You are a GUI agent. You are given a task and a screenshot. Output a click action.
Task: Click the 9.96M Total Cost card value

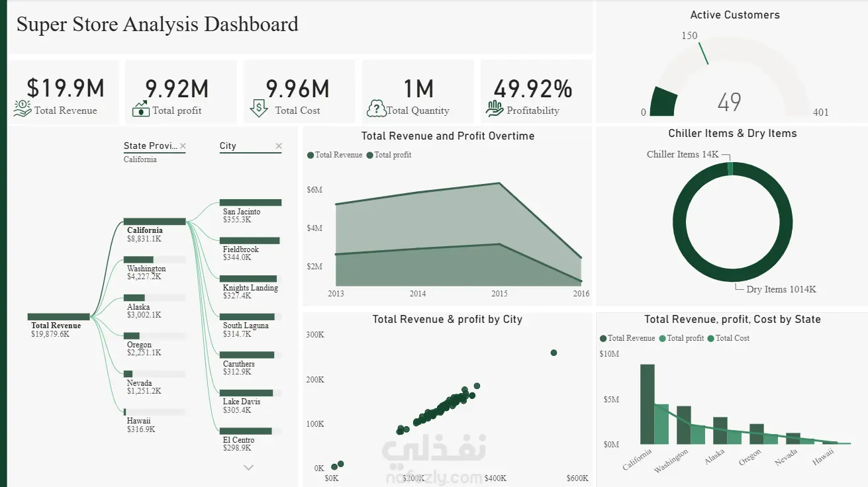pos(297,88)
